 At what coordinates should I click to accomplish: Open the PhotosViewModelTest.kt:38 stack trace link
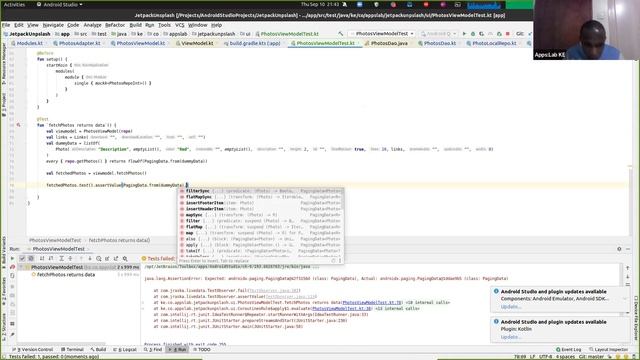[x=342, y=309]
